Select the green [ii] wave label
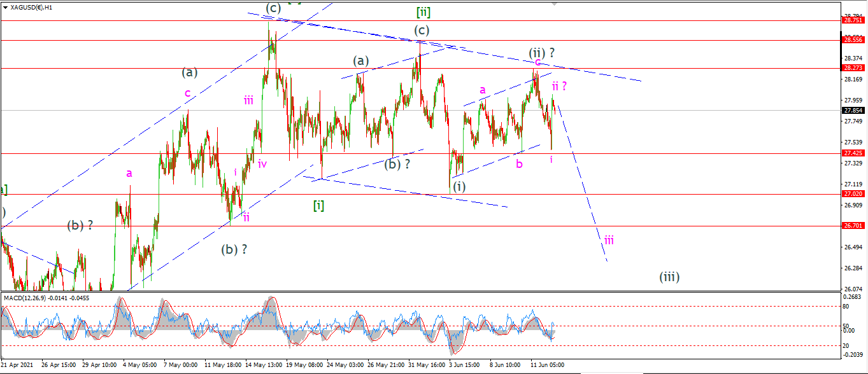Image resolution: width=868 pixels, height=374 pixels. point(424,11)
